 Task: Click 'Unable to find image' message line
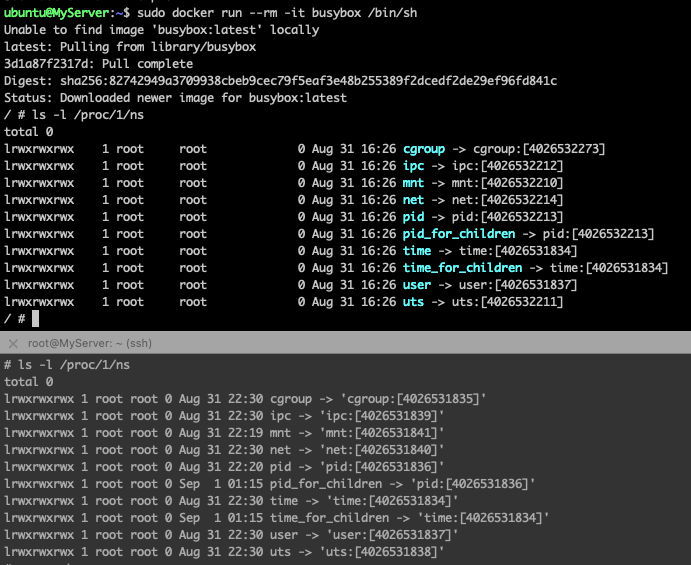[x=161, y=30]
